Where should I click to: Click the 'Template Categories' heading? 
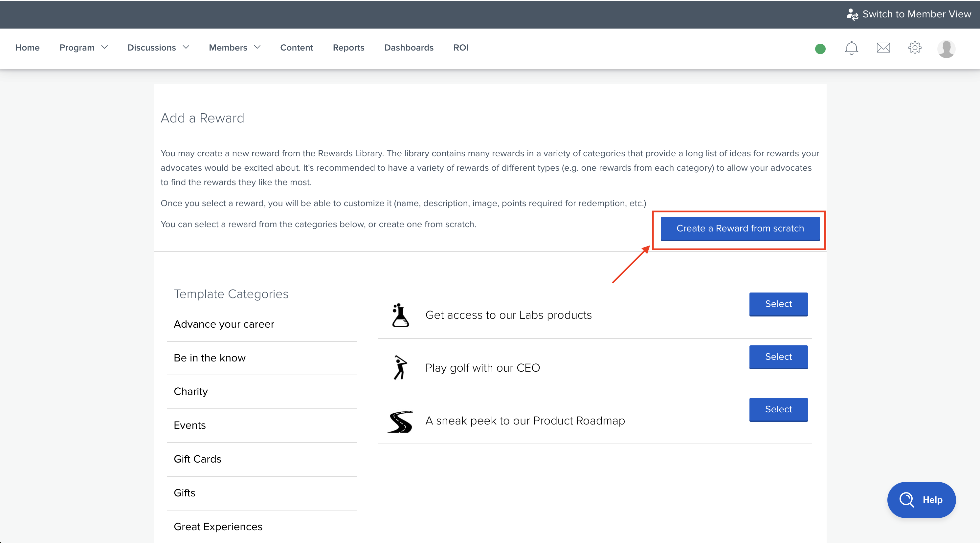[x=231, y=294]
